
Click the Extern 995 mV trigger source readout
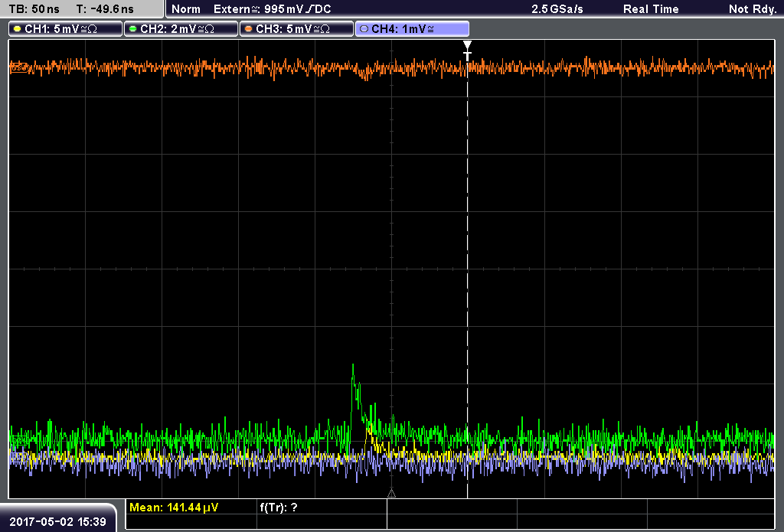click(273, 9)
